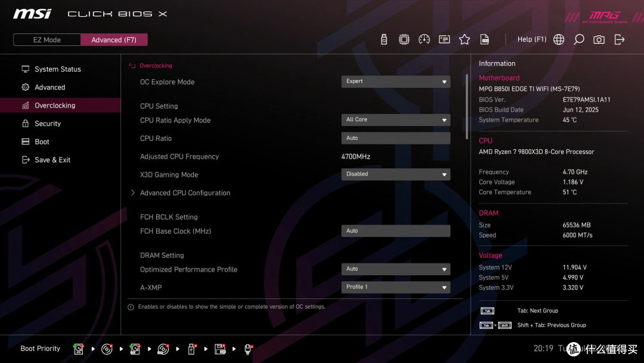
Task: Click Help (F1)
Action: pos(532,39)
